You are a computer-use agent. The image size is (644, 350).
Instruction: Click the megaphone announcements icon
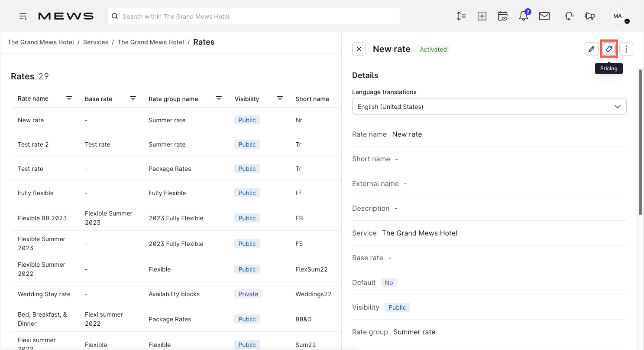tap(589, 16)
